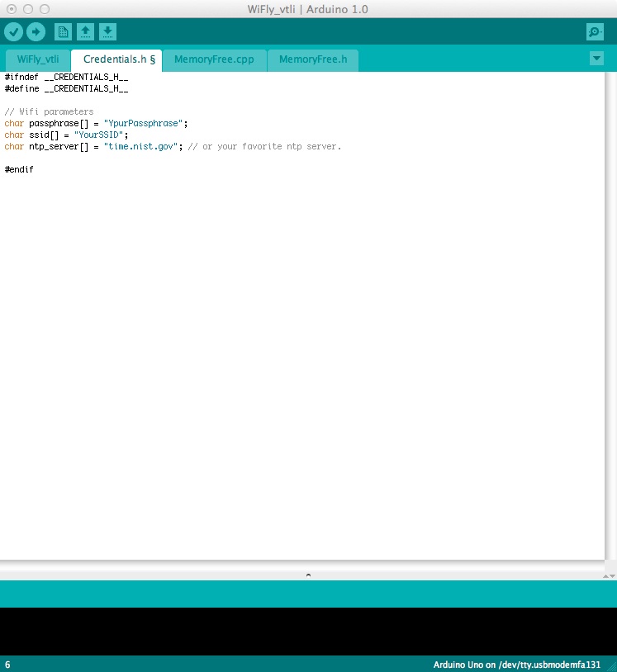Click the Arduino Uno port status text
This screenshot has width=617, height=672.
click(517, 665)
